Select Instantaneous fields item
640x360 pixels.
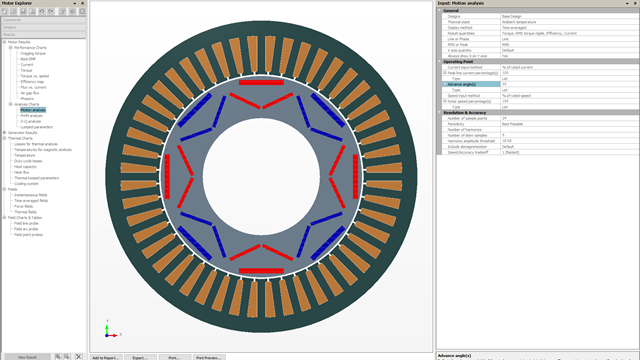coord(31,195)
